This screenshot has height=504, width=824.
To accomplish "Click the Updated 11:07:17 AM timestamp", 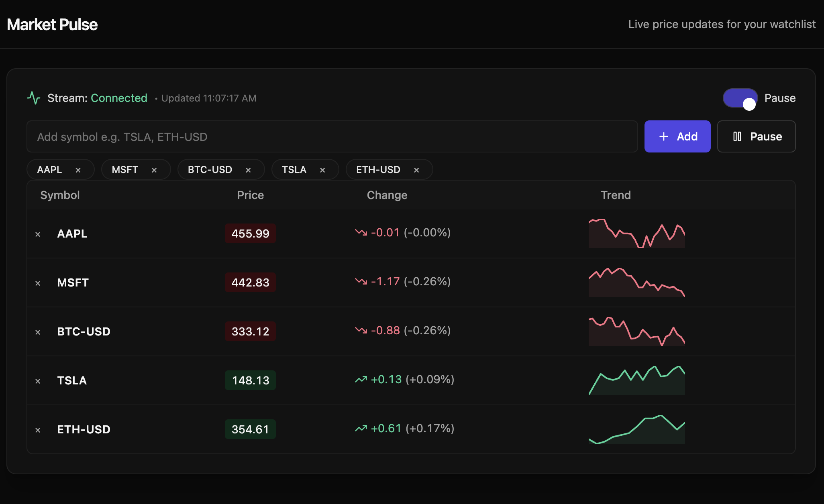I will 209,98.
